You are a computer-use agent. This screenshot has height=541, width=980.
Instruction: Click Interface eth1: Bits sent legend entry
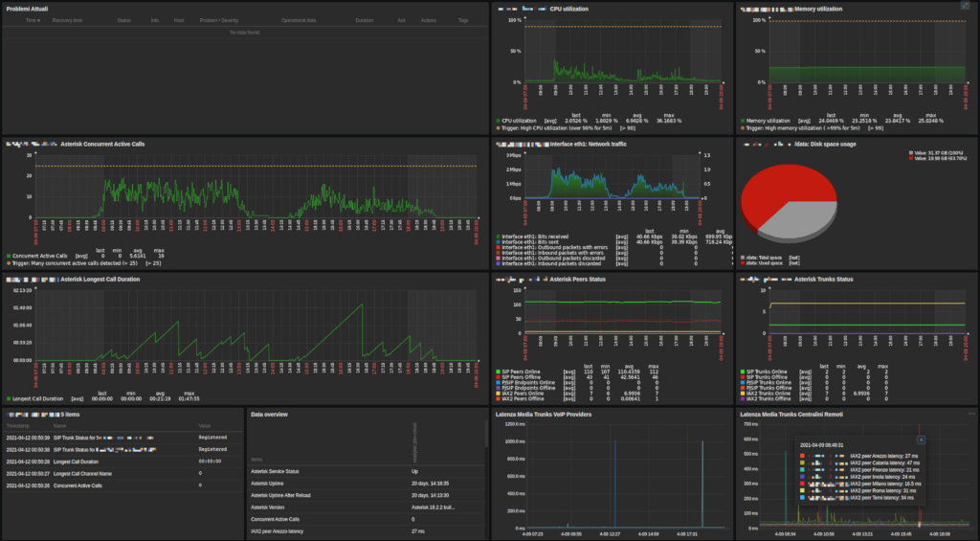527,242
